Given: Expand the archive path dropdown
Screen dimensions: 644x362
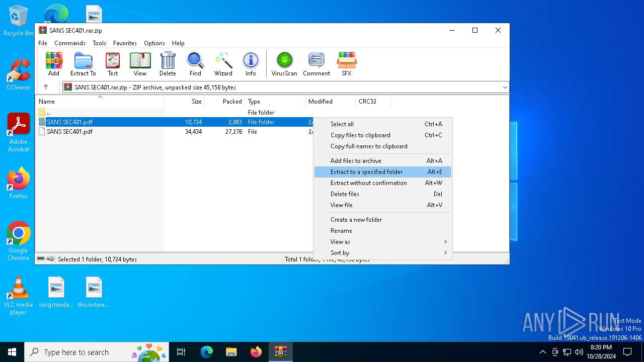Looking at the screenshot, I should tap(505, 87).
